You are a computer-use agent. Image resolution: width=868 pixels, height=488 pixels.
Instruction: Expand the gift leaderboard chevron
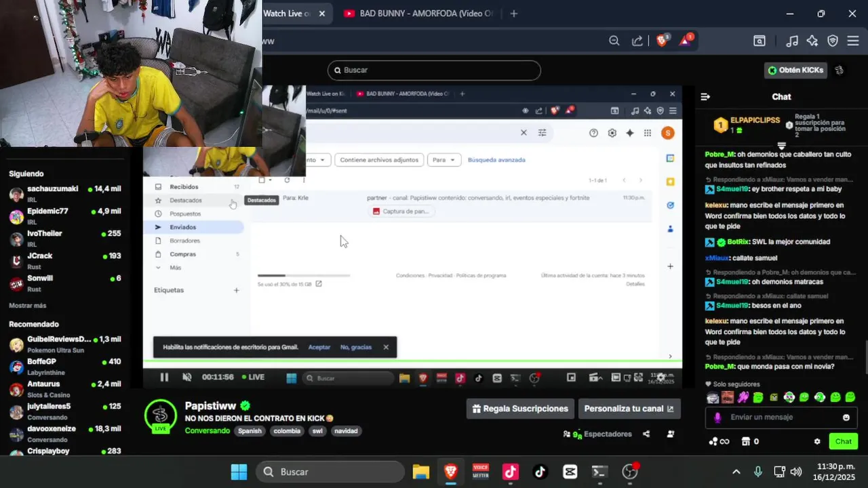781,146
